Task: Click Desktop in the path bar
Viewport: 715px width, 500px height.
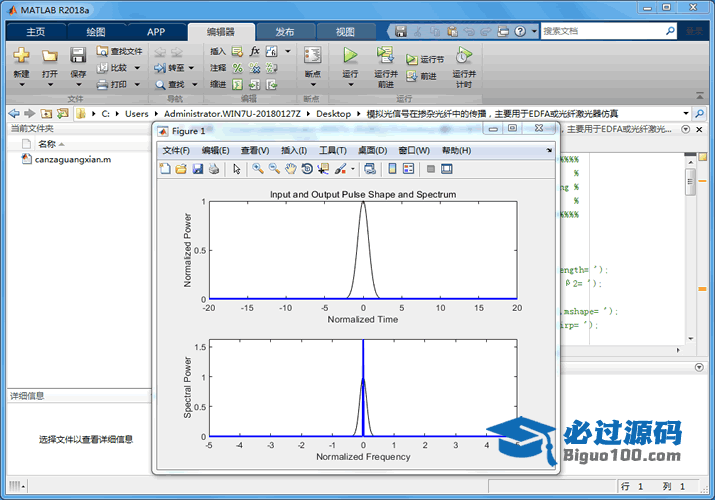Action: pos(333,114)
